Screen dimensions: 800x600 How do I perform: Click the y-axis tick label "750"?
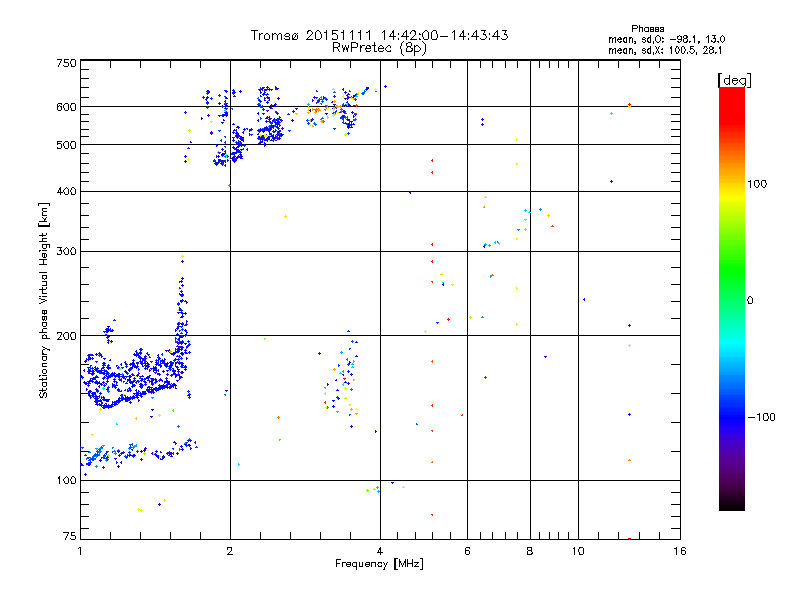click(66, 63)
